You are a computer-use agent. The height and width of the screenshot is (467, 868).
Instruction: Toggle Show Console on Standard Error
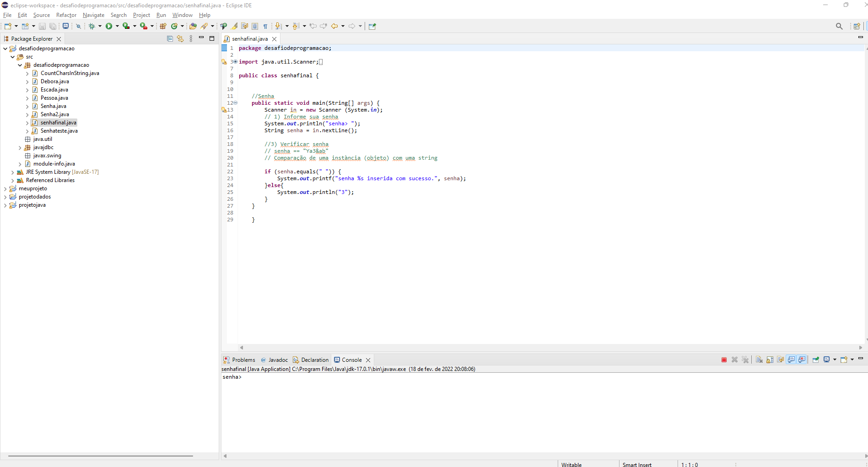[802, 360]
